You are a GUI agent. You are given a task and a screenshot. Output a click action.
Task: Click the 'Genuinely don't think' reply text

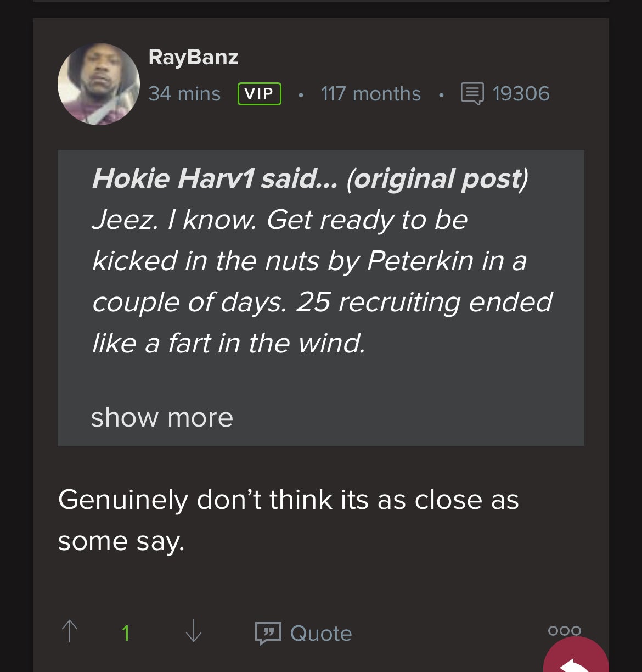[288, 500]
